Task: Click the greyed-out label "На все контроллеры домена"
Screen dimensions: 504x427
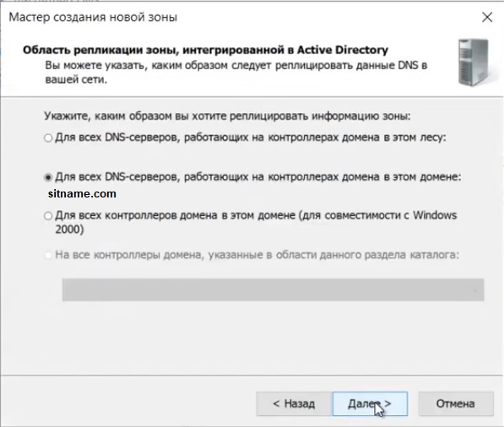Action: point(257,255)
